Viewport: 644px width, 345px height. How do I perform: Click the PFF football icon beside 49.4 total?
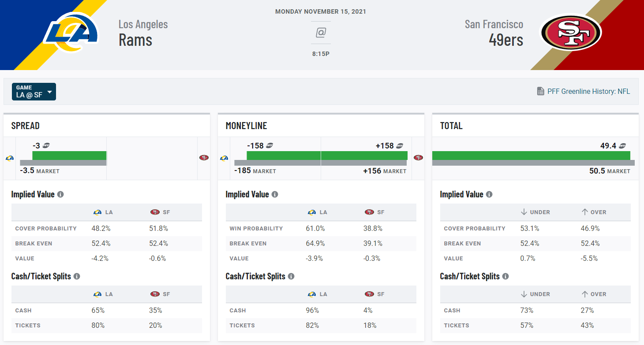pyautogui.click(x=623, y=146)
